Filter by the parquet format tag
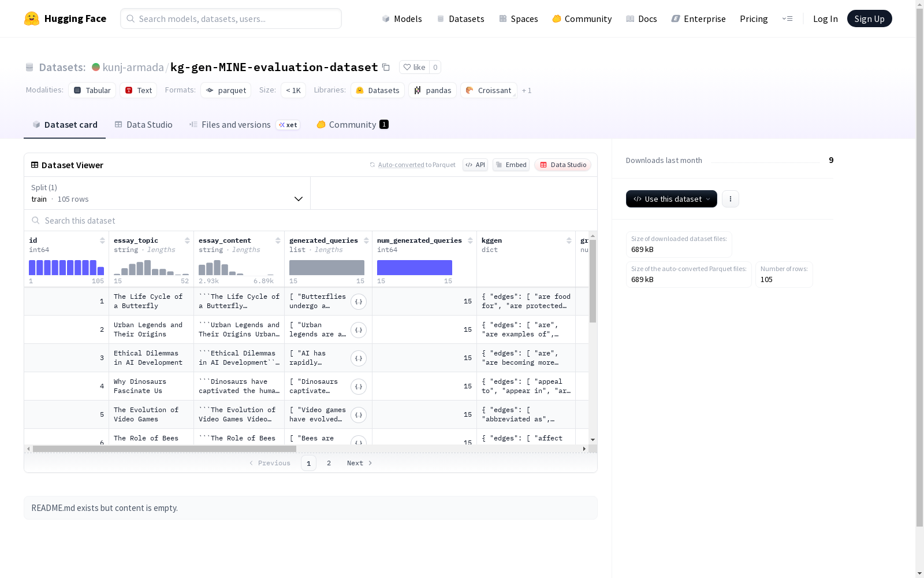924x578 pixels. 226,90
